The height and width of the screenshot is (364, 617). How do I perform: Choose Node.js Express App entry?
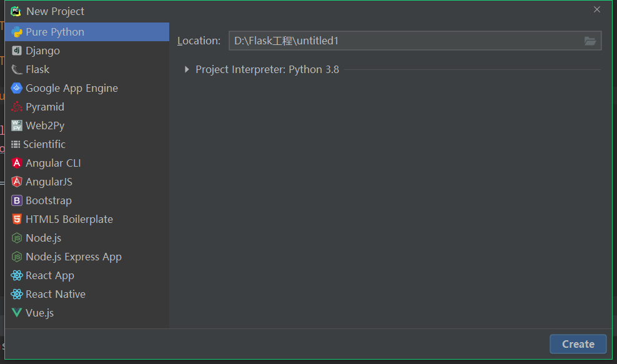pyautogui.click(x=87, y=257)
